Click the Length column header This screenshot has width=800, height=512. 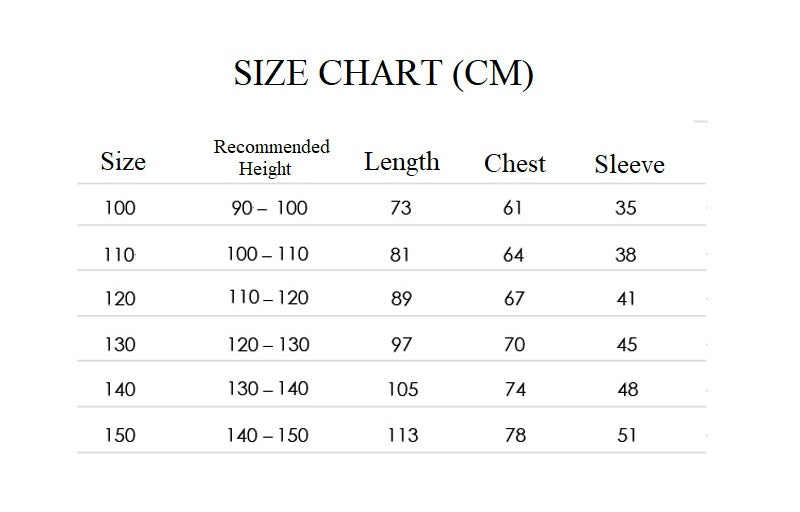(401, 162)
